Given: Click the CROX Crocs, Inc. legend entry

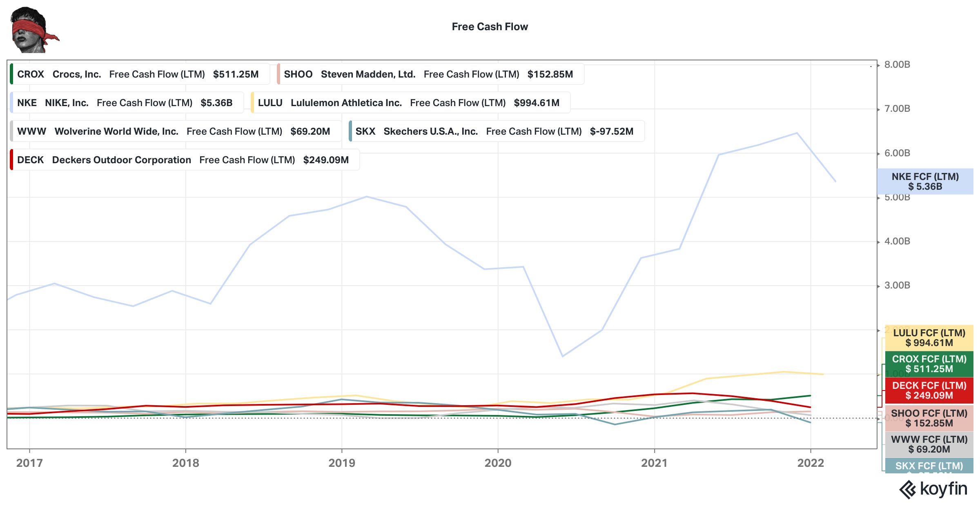Looking at the screenshot, I should point(140,74).
